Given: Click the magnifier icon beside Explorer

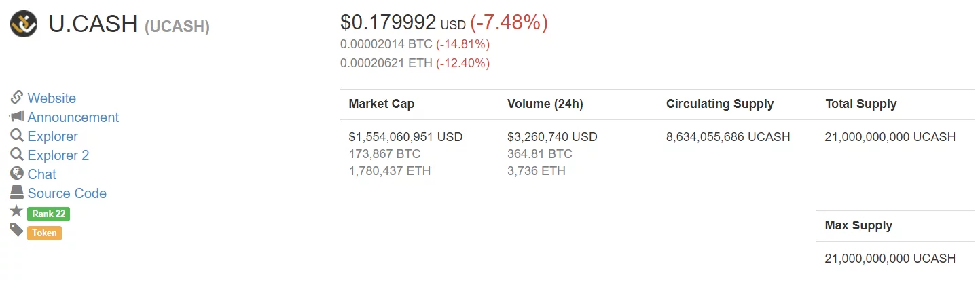Looking at the screenshot, I should click(x=17, y=136).
